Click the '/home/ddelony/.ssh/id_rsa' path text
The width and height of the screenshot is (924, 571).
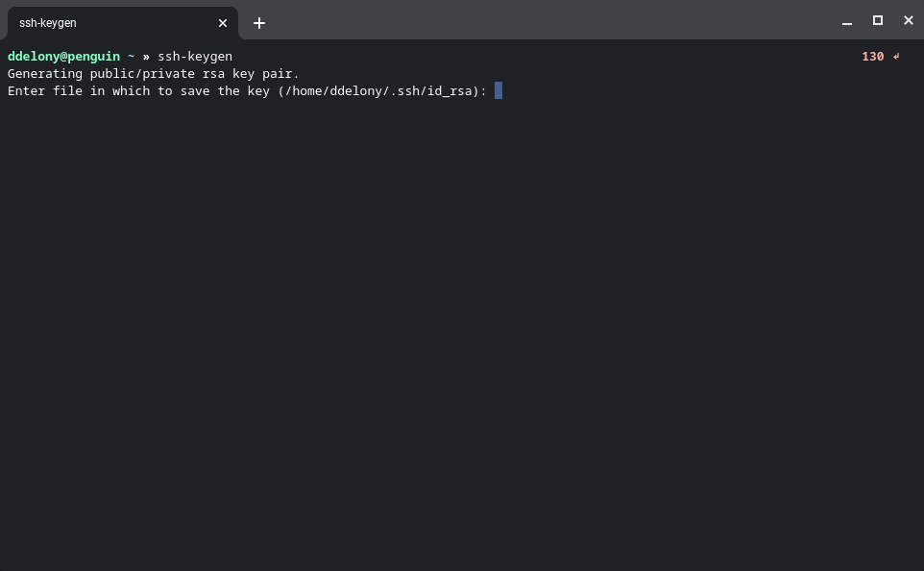(x=378, y=91)
